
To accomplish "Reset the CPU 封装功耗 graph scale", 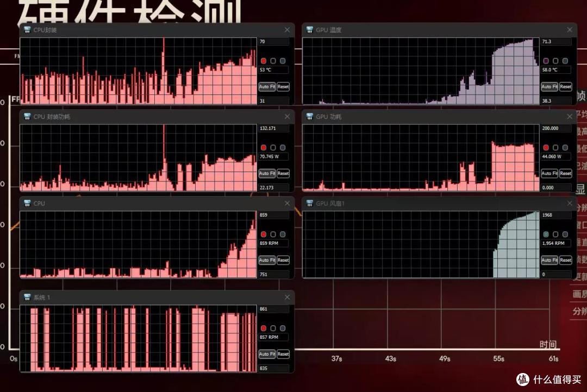I will pos(283,174).
